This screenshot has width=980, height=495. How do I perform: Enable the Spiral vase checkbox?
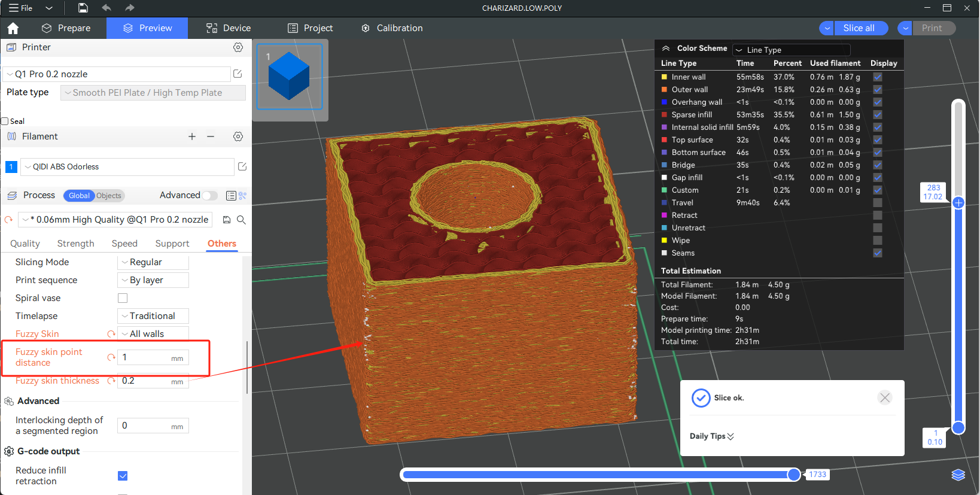click(123, 298)
